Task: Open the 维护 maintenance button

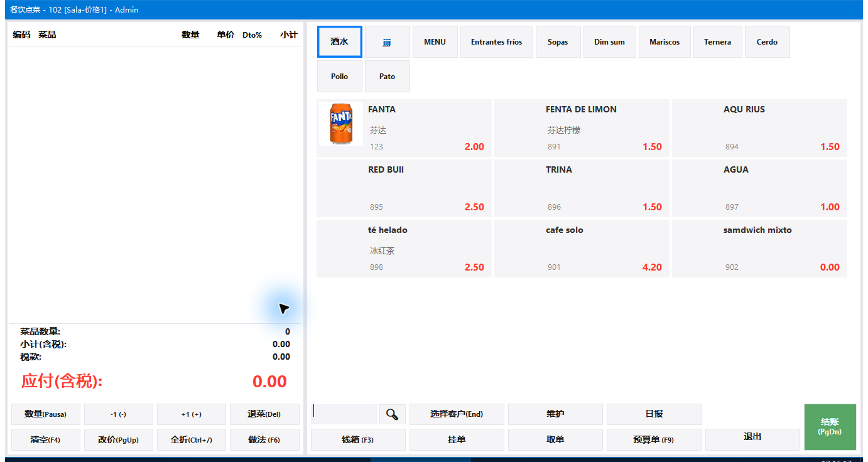Action: (555, 414)
